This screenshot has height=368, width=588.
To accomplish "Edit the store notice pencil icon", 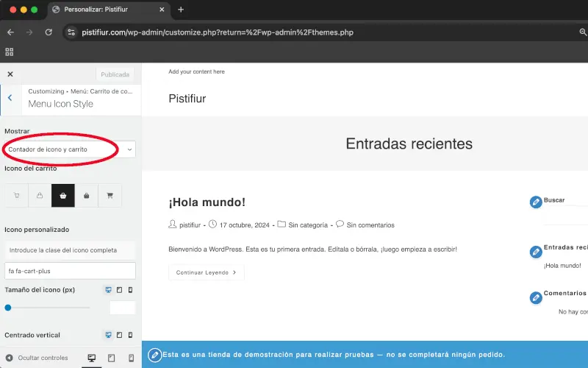I will (x=154, y=355).
